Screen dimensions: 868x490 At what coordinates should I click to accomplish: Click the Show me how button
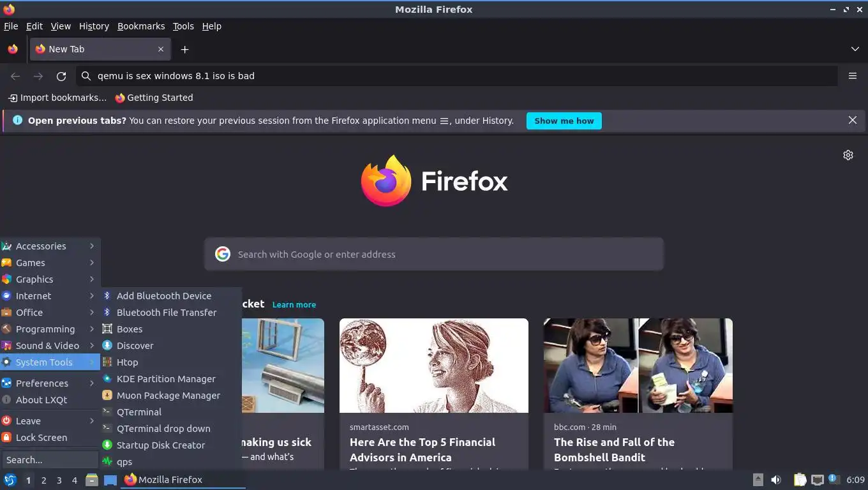coord(564,121)
